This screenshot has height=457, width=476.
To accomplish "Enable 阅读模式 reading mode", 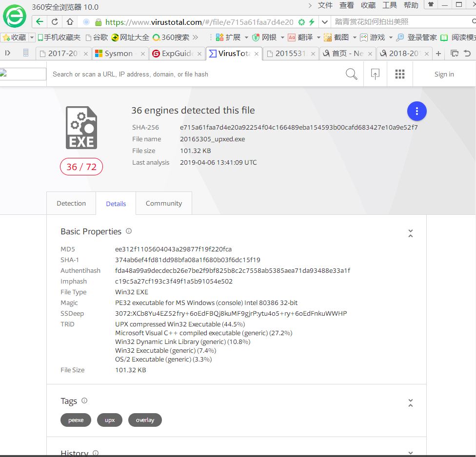I will (x=458, y=38).
